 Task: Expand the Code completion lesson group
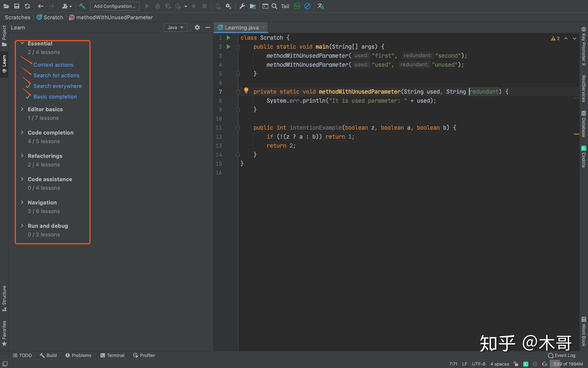22,132
